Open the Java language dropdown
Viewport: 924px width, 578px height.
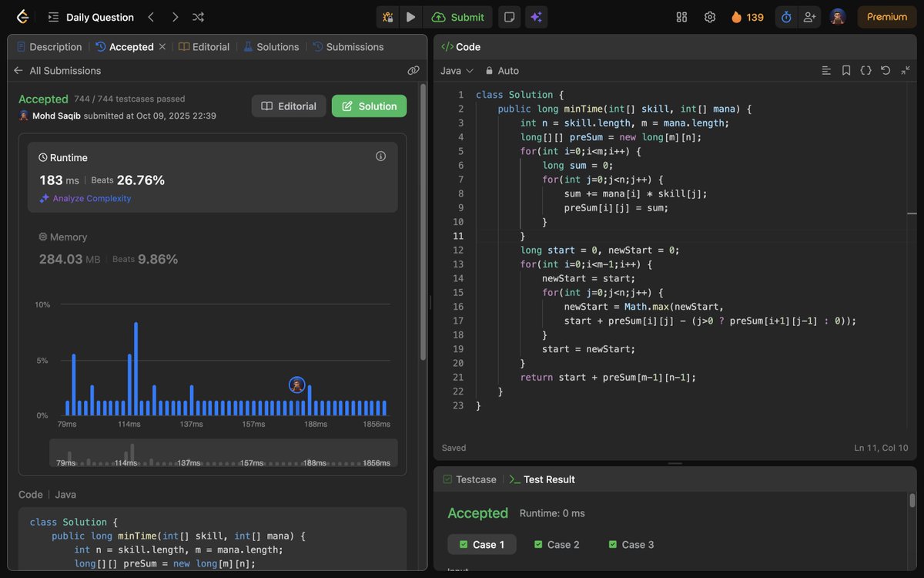coord(457,70)
